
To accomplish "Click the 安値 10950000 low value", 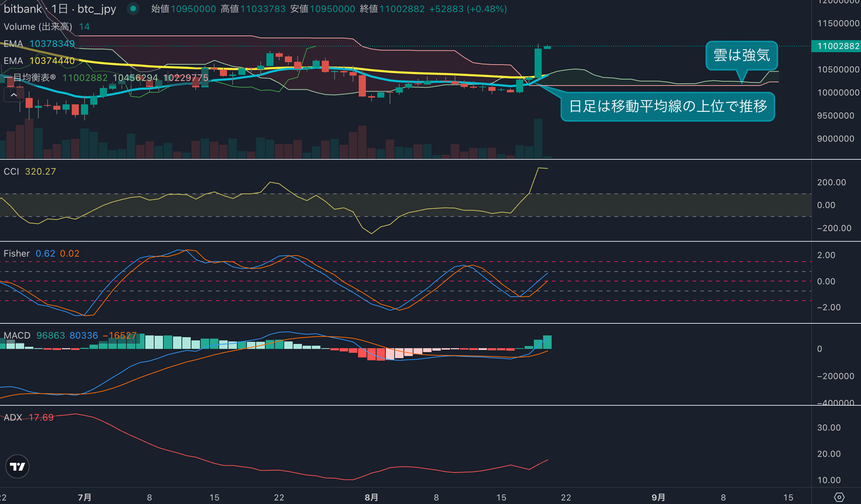I will click(x=323, y=9).
